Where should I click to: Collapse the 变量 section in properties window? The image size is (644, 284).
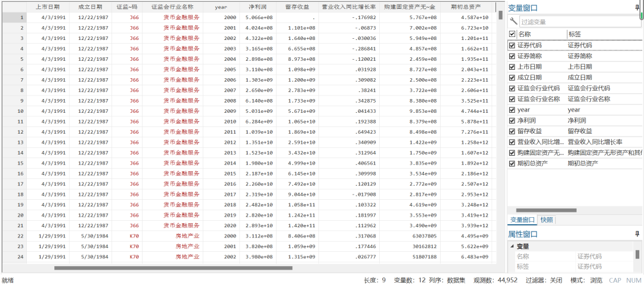[512, 246]
